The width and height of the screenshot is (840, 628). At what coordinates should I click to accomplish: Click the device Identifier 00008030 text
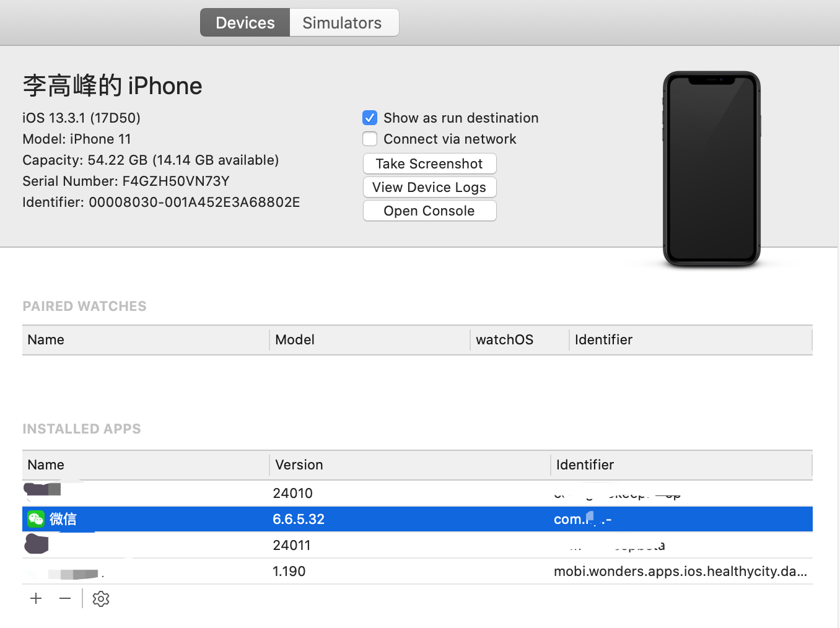161,202
